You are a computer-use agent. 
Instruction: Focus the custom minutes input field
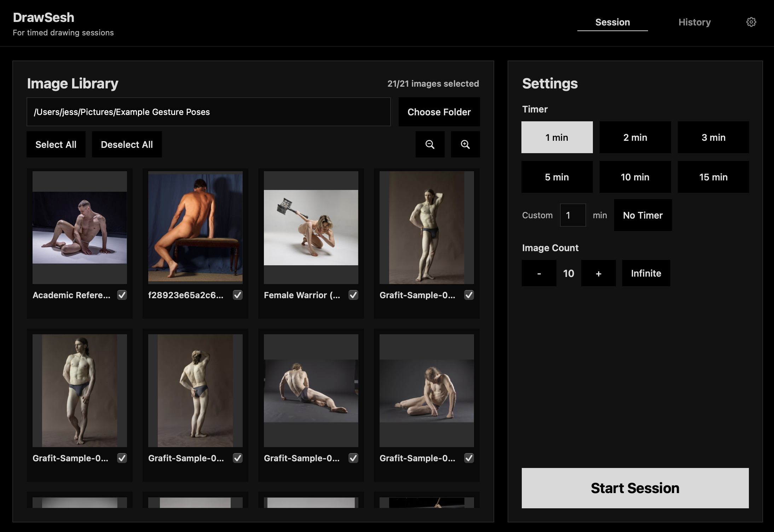click(573, 215)
